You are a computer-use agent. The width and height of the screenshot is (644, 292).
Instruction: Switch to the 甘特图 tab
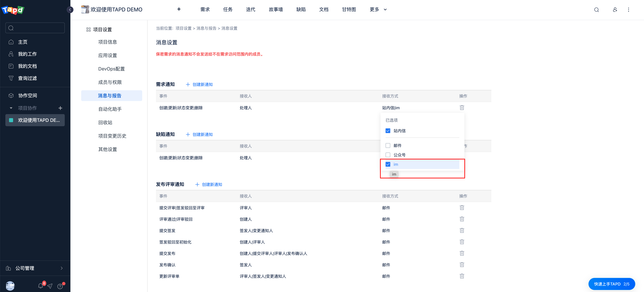[x=349, y=10]
